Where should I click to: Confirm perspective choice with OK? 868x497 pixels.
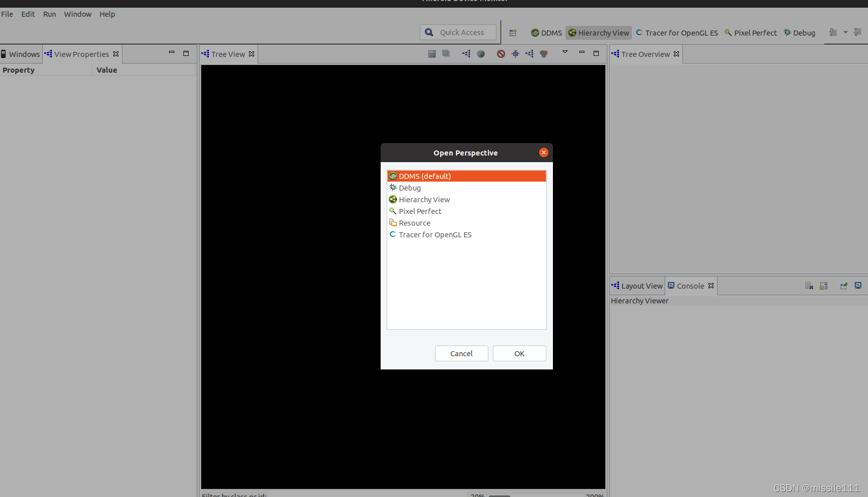pos(519,353)
